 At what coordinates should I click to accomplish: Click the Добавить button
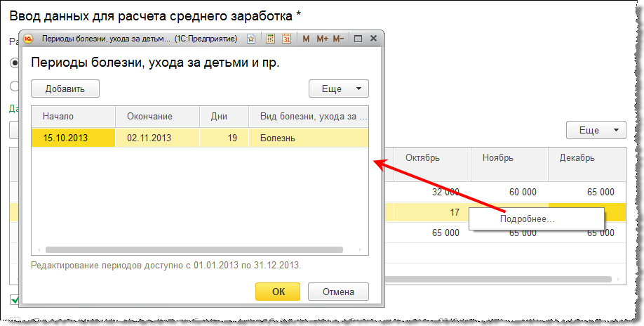pyautogui.click(x=65, y=89)
